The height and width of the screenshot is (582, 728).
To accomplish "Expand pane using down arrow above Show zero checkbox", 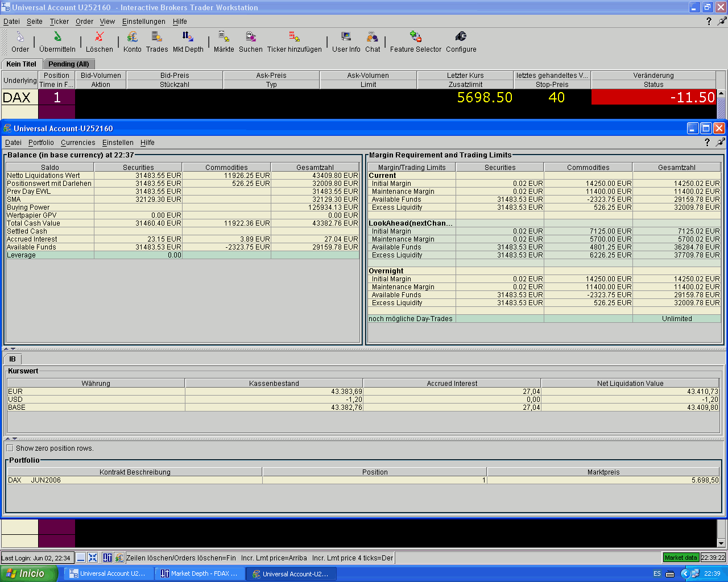I will coord(14,439).
